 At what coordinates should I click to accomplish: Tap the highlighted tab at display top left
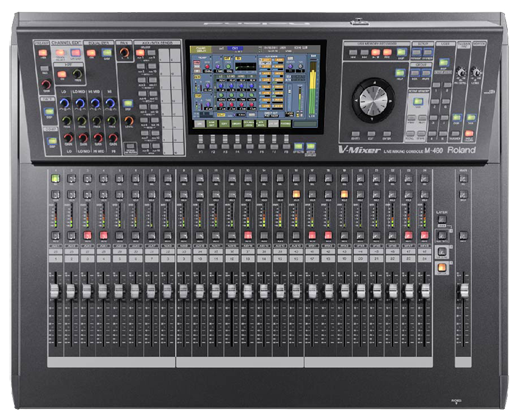200,50
